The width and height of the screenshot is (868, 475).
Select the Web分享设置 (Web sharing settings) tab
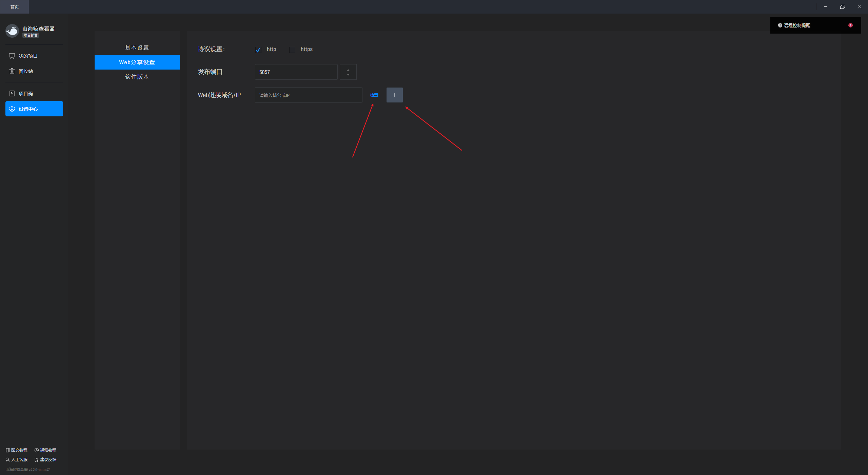pos(137,62)
